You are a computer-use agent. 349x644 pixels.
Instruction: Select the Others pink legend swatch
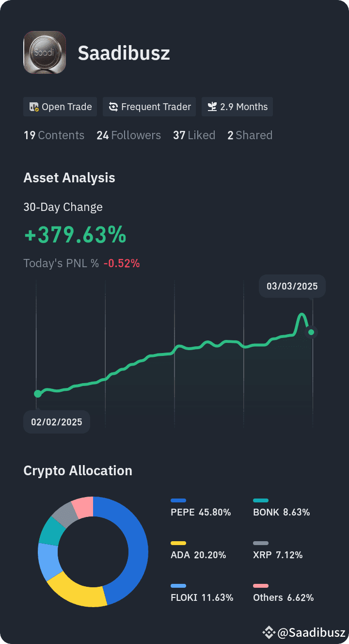261,586
